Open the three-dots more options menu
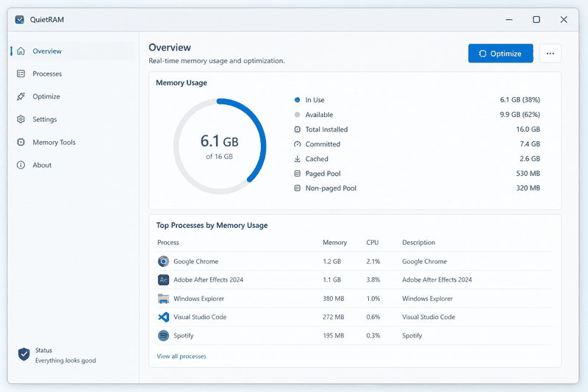The width and height of the screenshot is (588, 392). coord(550,53)
